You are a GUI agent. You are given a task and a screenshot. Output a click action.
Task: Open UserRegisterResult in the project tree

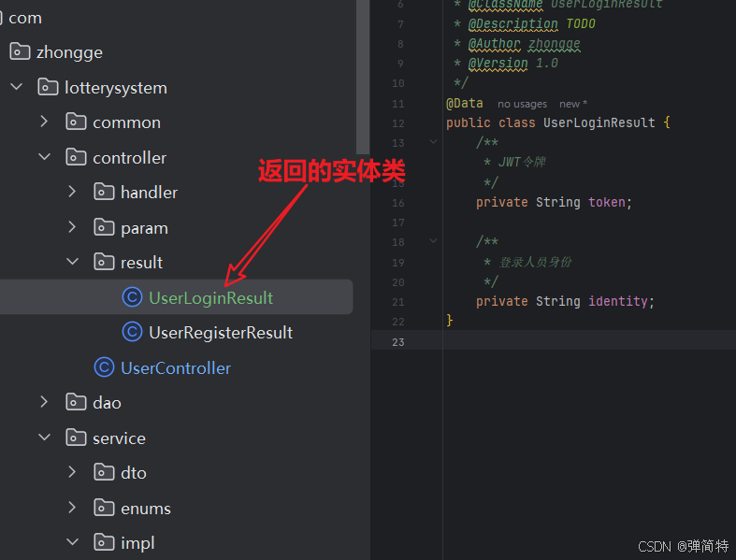(x=221, y=332)
